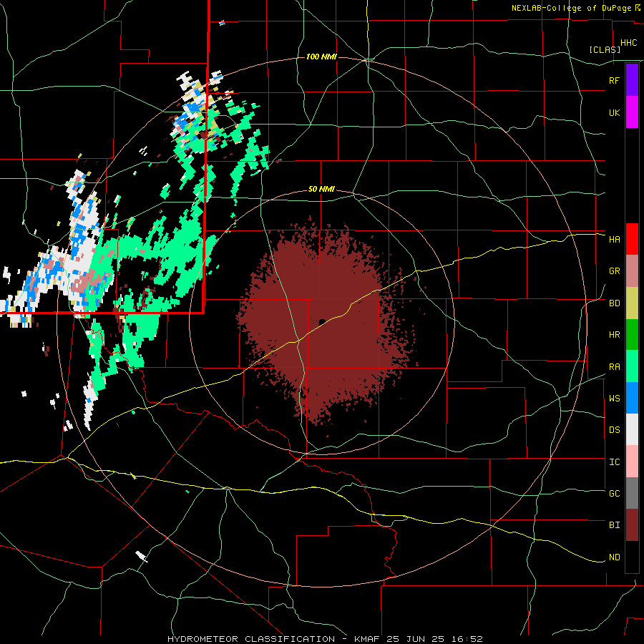Click the 100 NMI range ring label
The height and width of the screenshot is (644, 644).
click(x=321, y=57)
